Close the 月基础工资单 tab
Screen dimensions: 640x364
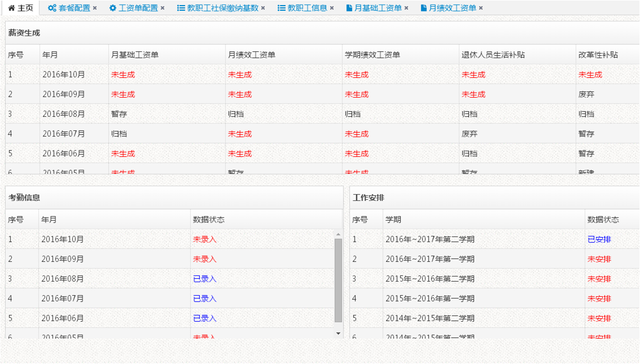[407, 8]
